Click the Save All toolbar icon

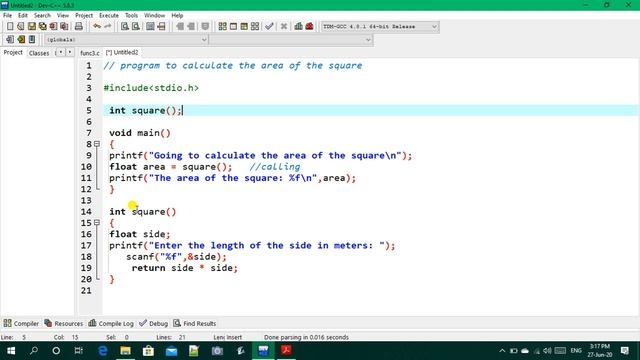tap(42, 27)
